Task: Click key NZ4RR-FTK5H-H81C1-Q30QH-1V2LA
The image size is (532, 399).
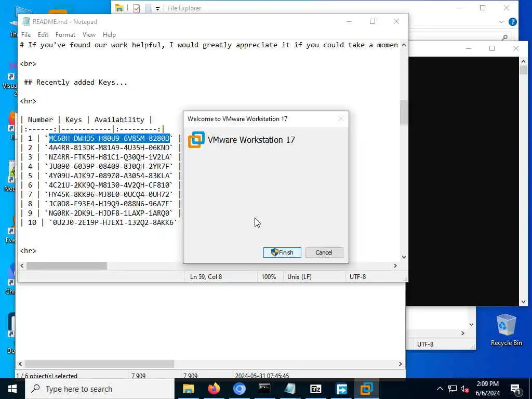Action: tap(109, 157)
